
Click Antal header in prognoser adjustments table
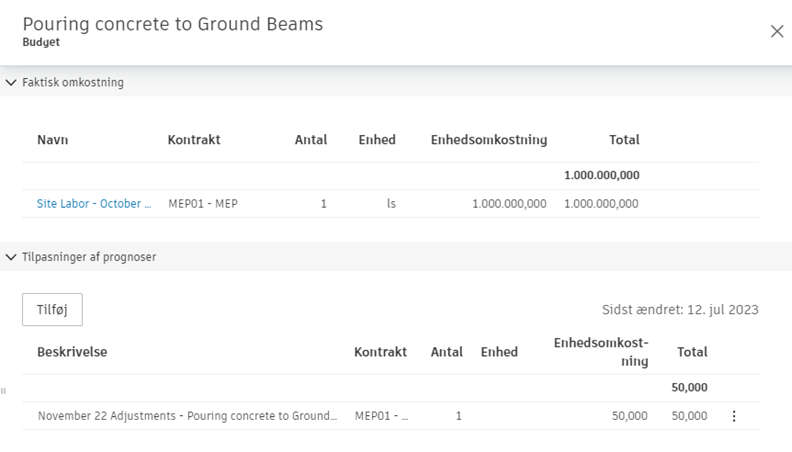(446, 352)
